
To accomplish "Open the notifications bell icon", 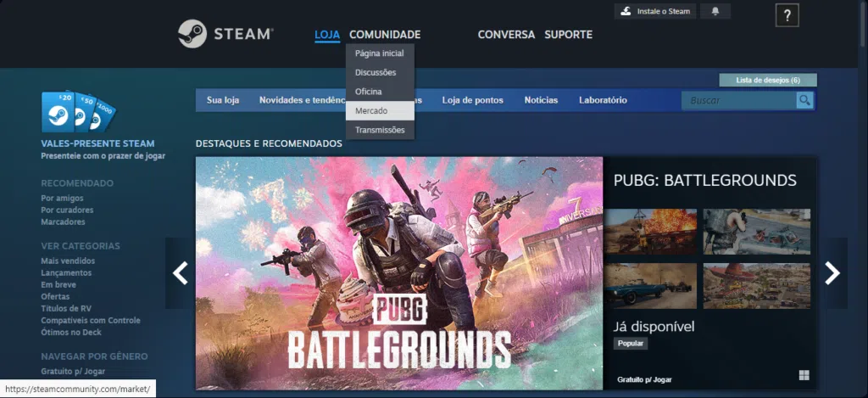I will pyautogui.click(x=715, y=11).
